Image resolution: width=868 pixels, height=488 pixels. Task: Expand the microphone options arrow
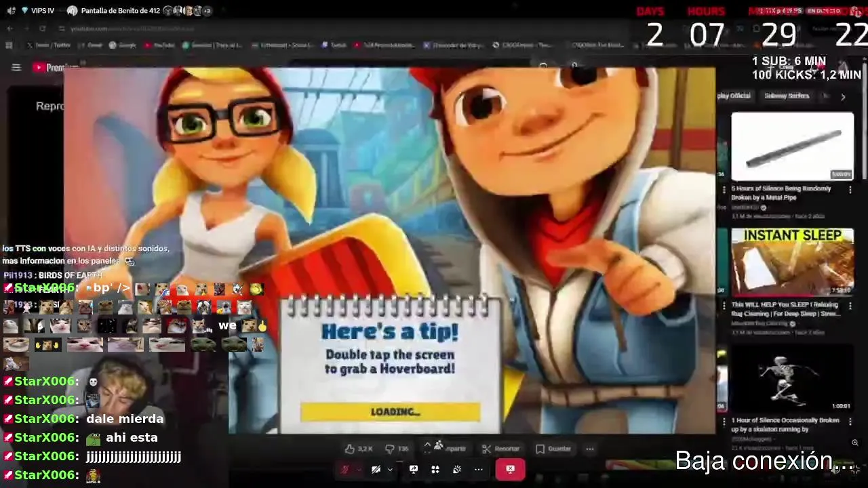(x=358, y=469)
